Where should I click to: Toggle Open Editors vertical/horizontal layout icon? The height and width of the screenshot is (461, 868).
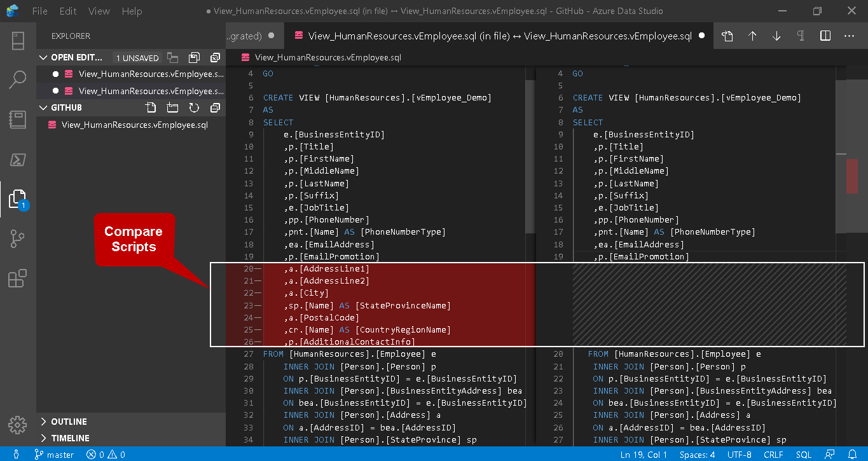(x=172, y=58)
